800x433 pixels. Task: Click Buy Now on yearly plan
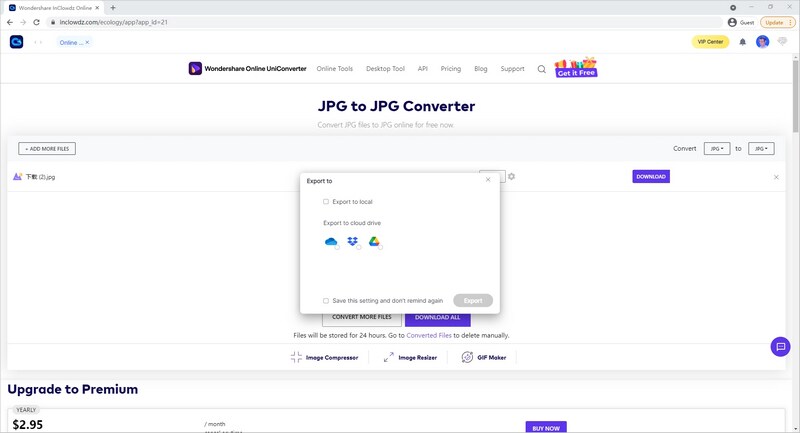pyautogui.click(x=546, y=427)
